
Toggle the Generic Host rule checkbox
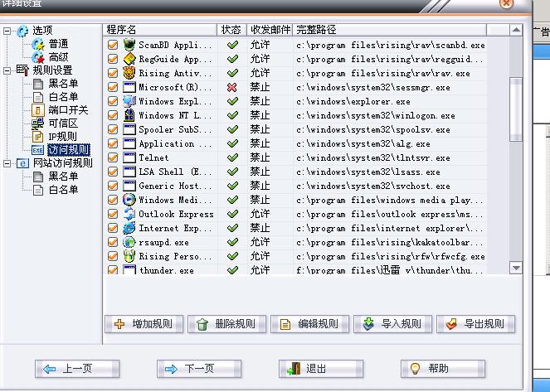click(113, 186)
